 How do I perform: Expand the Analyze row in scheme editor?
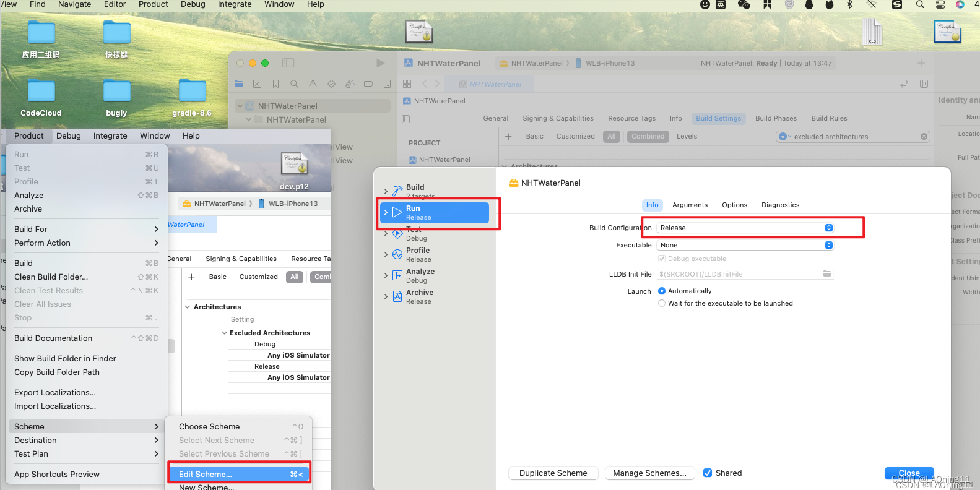(386, 275)
